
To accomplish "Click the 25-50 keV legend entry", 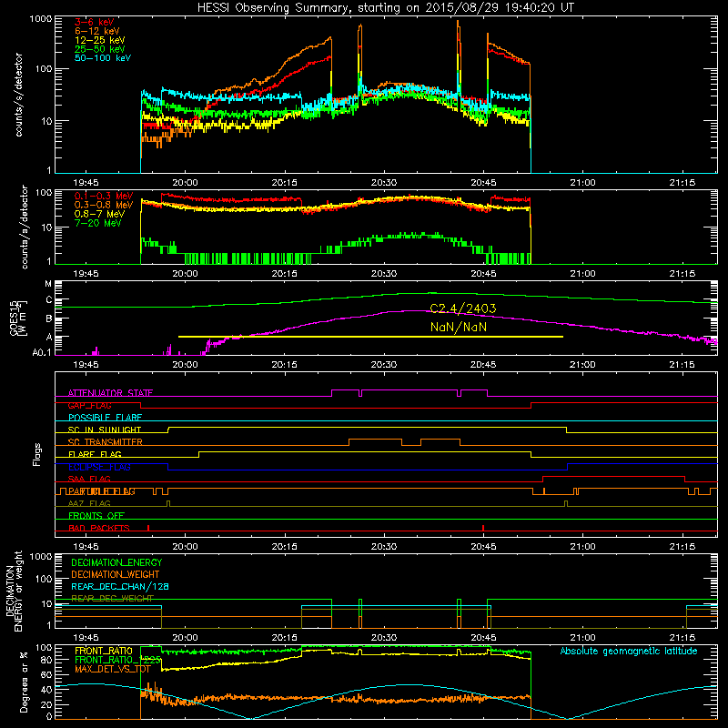I will 99,49.
